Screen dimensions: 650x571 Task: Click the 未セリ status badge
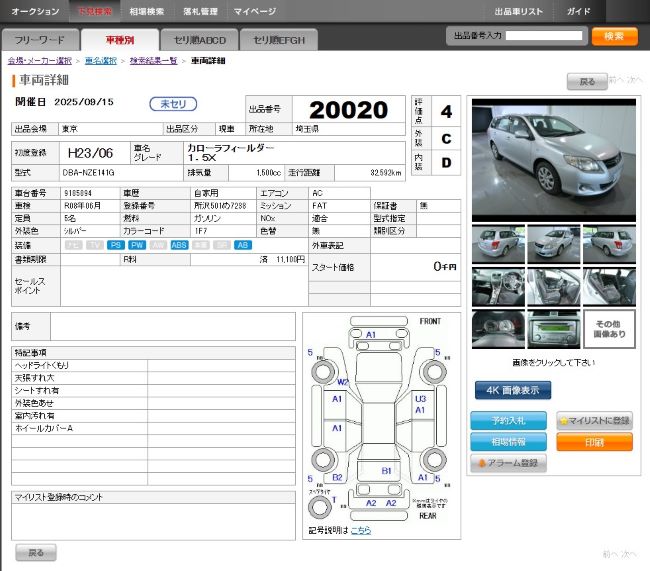(x=173, y=104)
